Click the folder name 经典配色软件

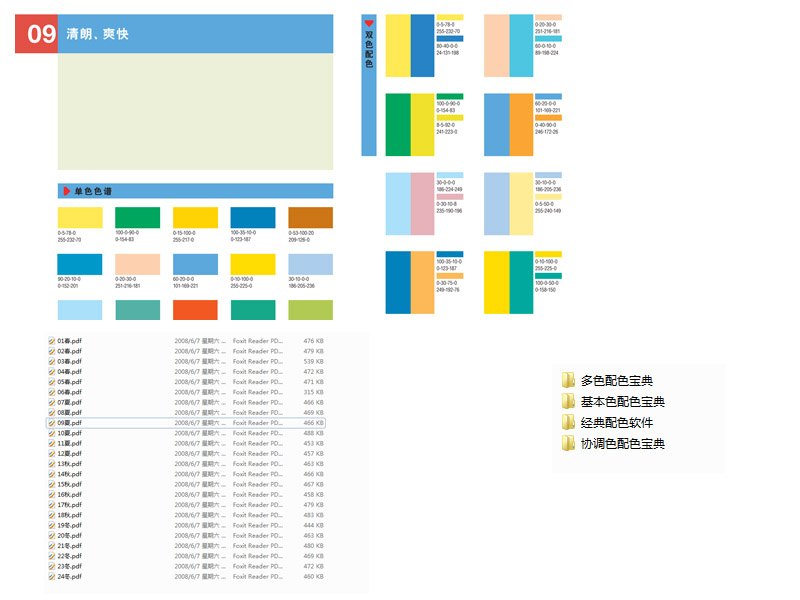tap(617, 422)
